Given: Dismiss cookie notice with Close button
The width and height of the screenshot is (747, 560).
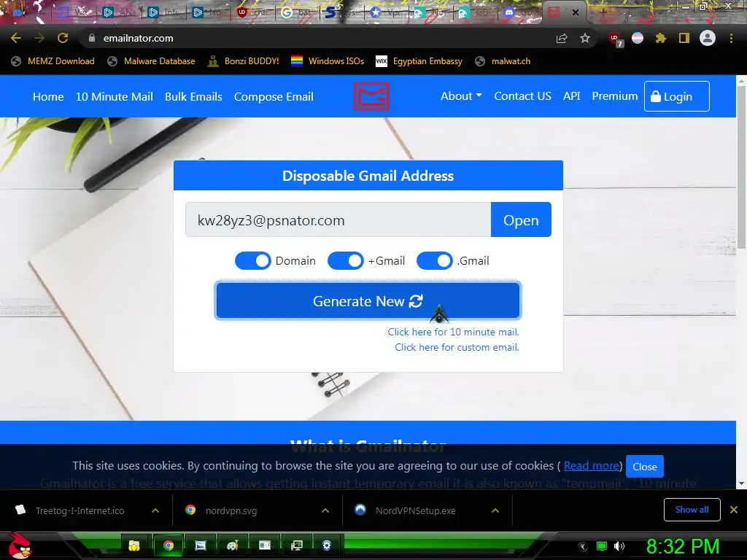Looking at the screenshot, I should pos(645,467).
